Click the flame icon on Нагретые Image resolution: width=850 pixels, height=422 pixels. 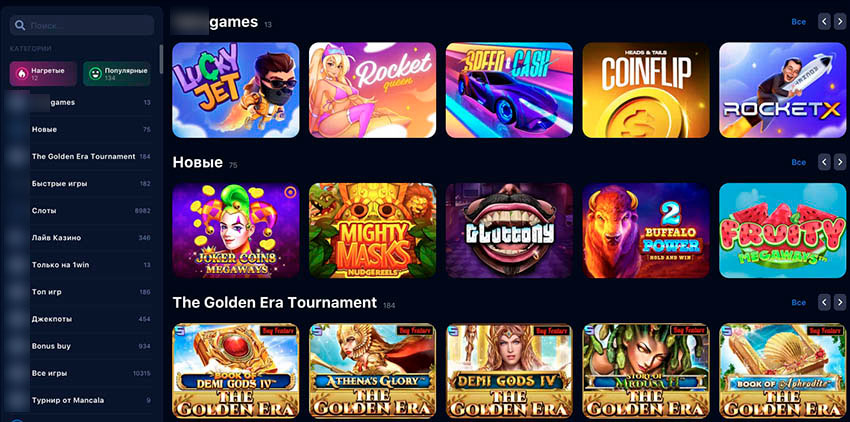point(21,74)
